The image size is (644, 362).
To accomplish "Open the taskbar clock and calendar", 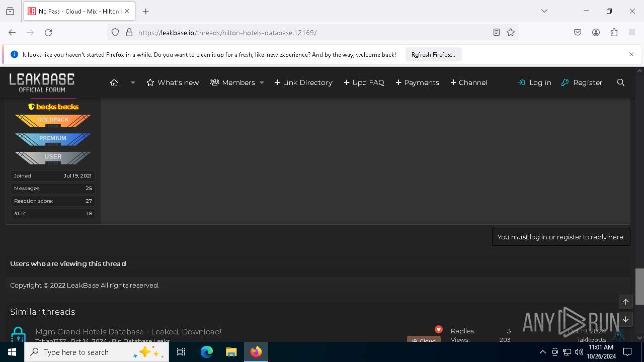I will [601, 352].
